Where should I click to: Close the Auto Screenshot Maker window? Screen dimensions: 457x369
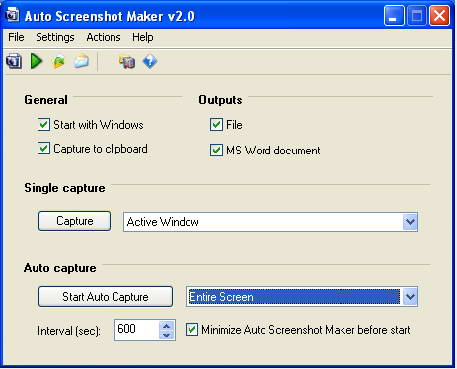[x=439, y=15]
